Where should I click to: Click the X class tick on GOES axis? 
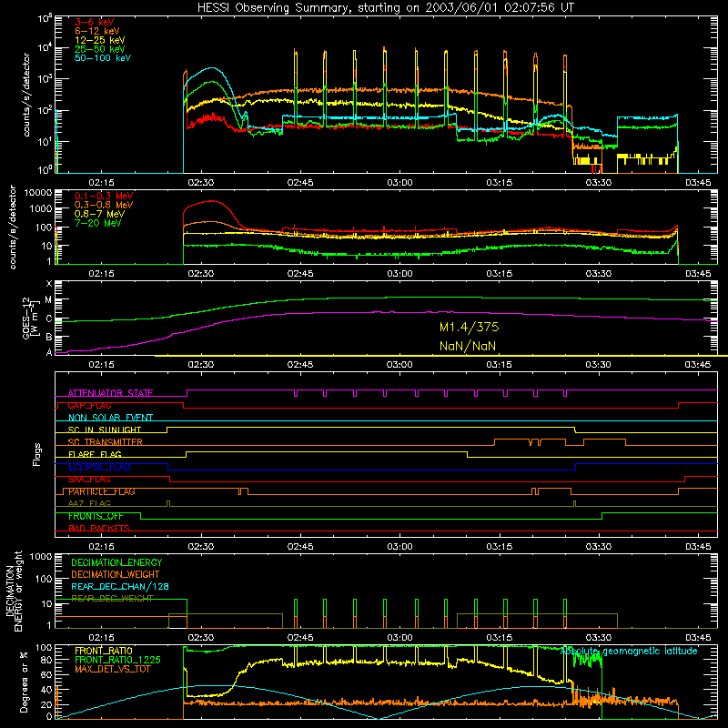(49, 284)
